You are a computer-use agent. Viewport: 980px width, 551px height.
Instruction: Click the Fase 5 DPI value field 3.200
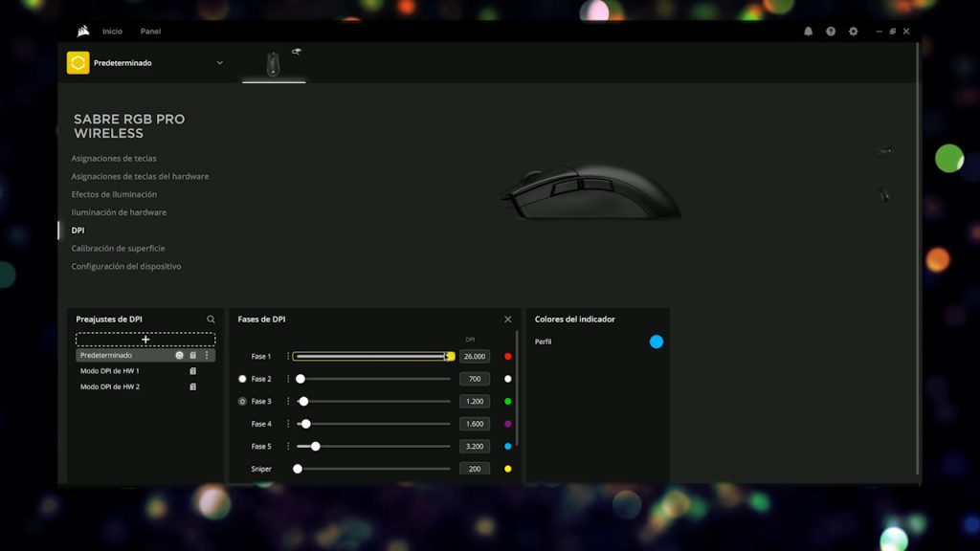[x=475, y=446]
